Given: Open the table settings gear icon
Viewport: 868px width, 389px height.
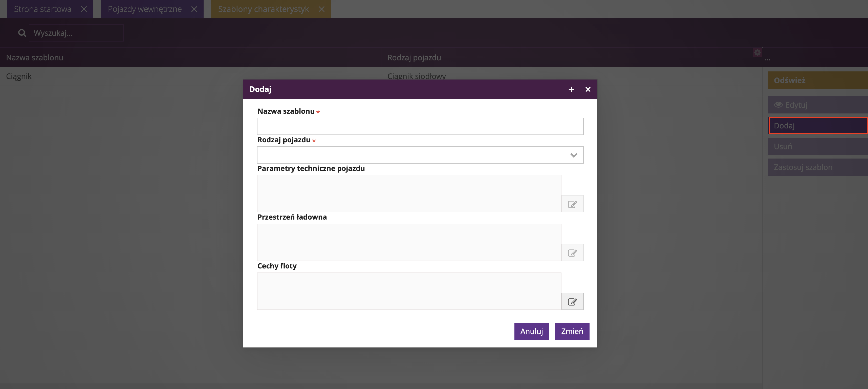Looking at the screenshot, I should click(x=757, y=53).
